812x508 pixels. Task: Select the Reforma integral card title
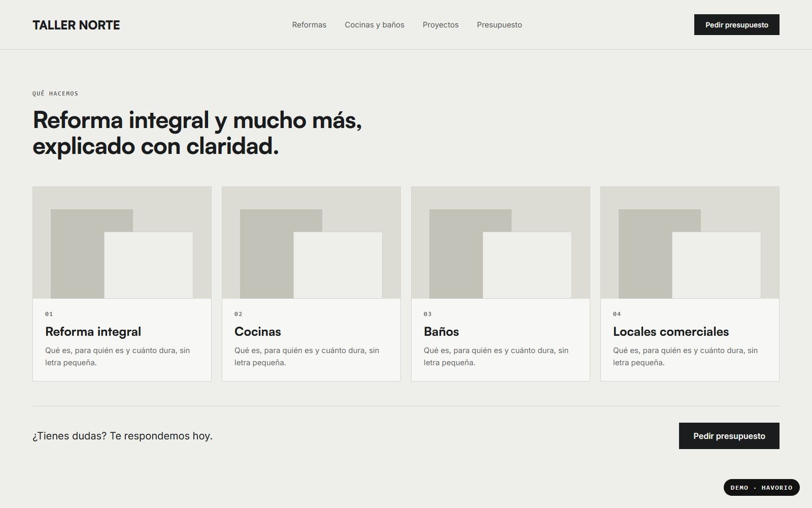(x=93, y=332)
